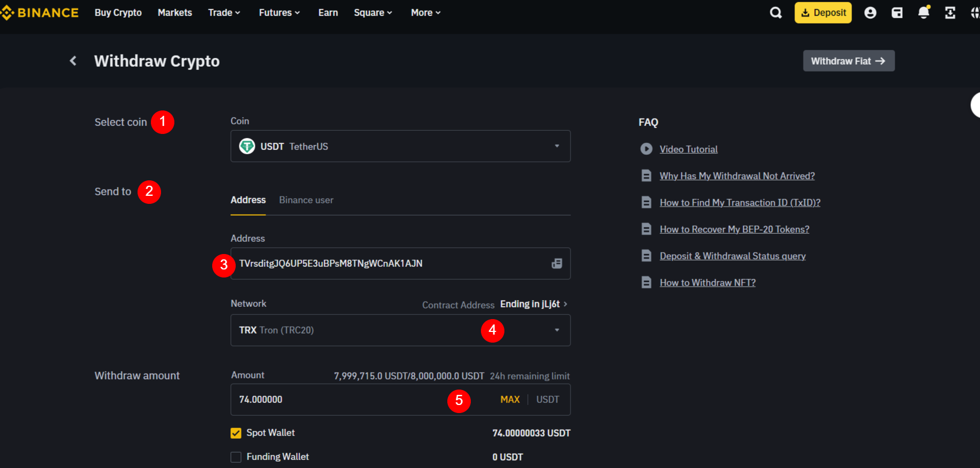Open the Network dropdown showing TRX Tron
Viewport: 980px width, 468px height.
coord(400,330)
